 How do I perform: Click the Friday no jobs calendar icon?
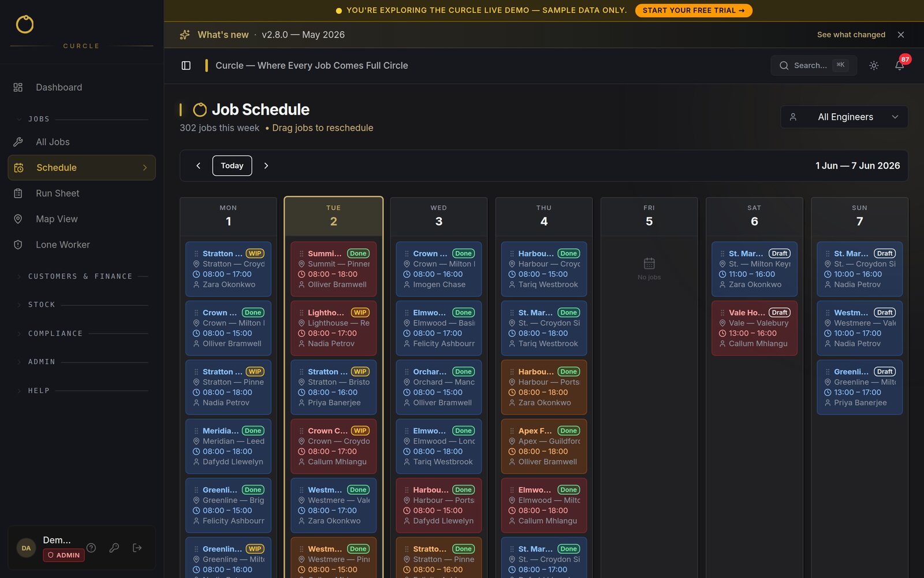[x=649, y=264]
